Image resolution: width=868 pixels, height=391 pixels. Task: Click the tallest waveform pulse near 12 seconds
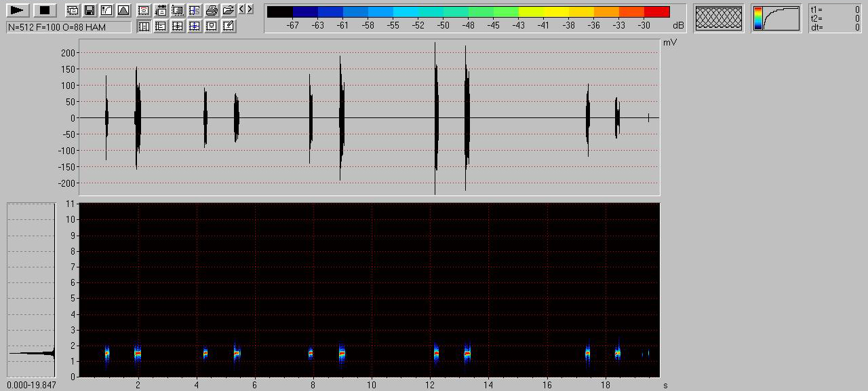(x=435, y=118)
